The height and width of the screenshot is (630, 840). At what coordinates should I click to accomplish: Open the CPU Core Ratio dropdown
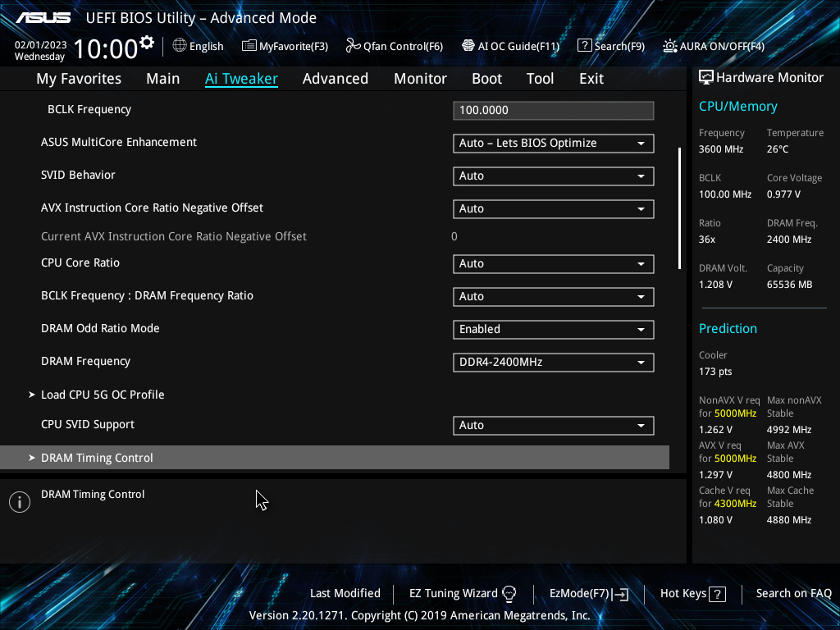pos(554,263)
